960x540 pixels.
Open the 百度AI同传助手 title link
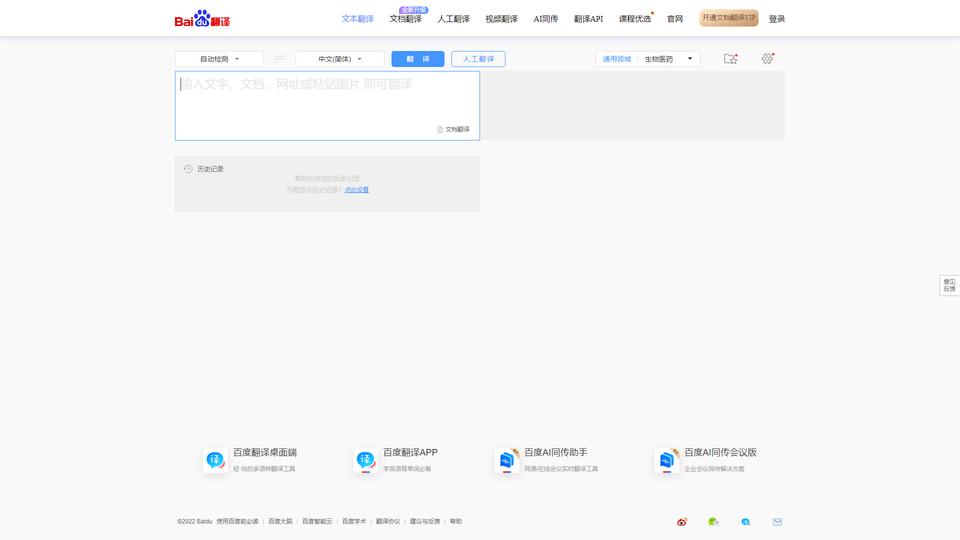pyautogui.click(x=555, y=452)
